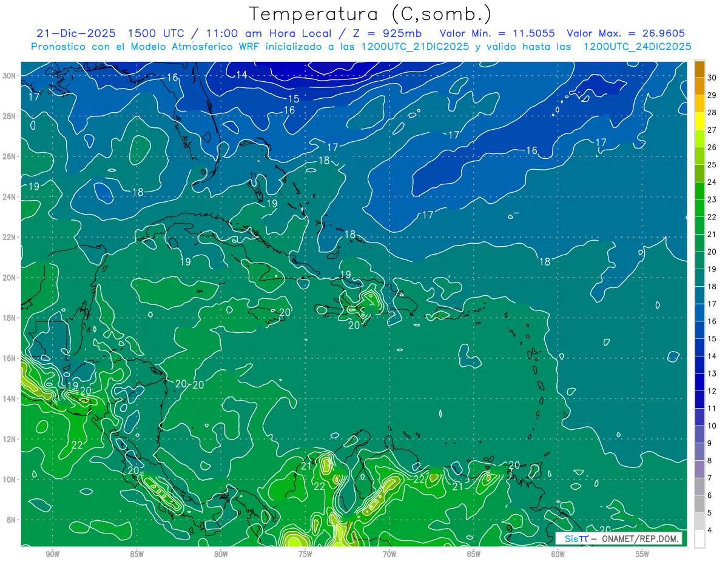Select the valid-until time '1200UTC_24DIC2025'
Viewport: 728px width, 562px height.
(638, 47)
